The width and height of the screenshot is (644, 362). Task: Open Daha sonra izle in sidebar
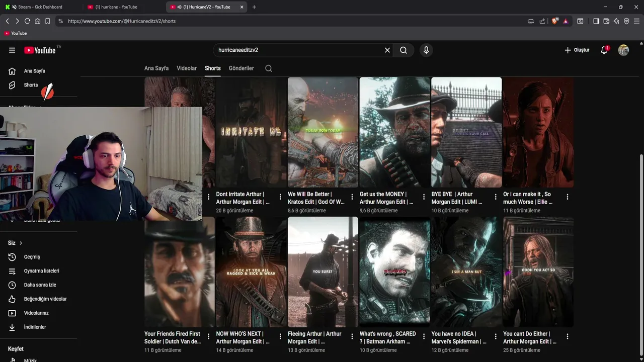pos(39,285)
